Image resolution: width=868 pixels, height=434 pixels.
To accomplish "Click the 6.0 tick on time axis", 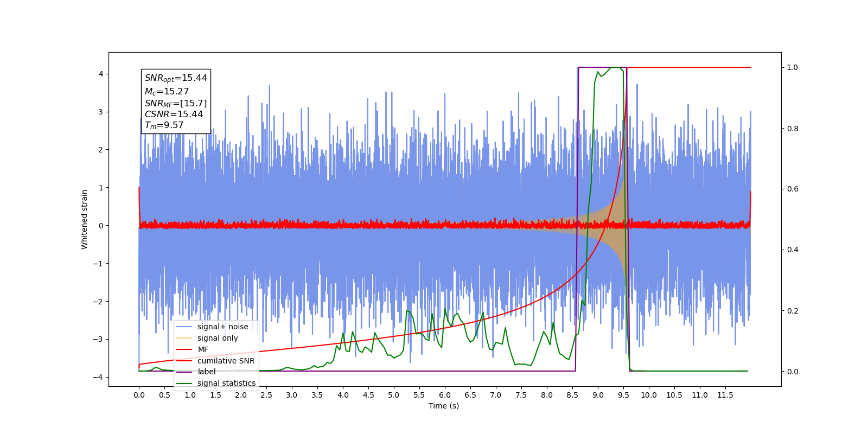I will (445, 395).
